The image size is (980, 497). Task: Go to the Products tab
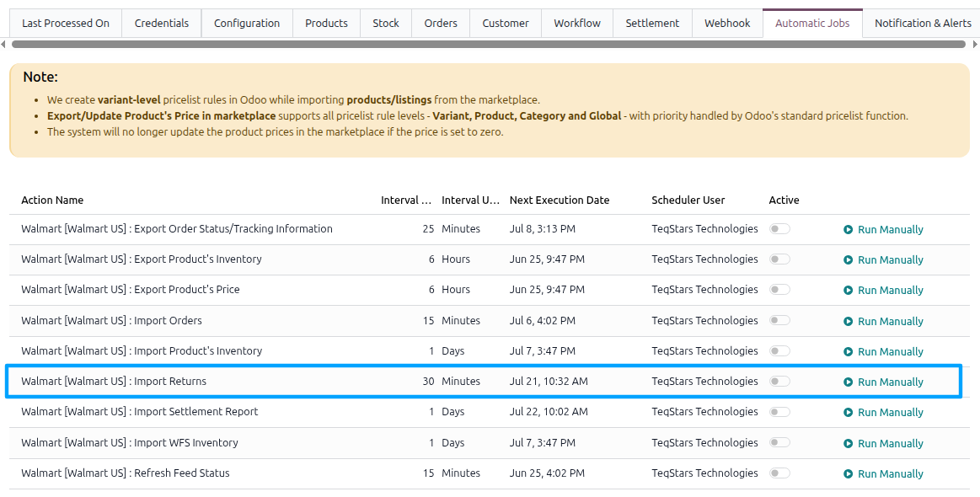pyautogui.click(x=326, y=23)
